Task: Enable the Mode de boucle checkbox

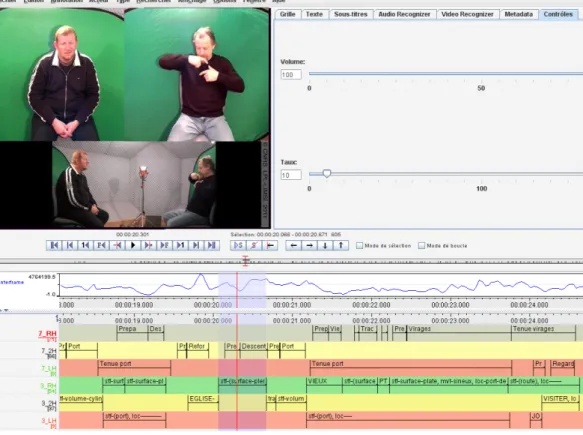Action: (421, 246)
